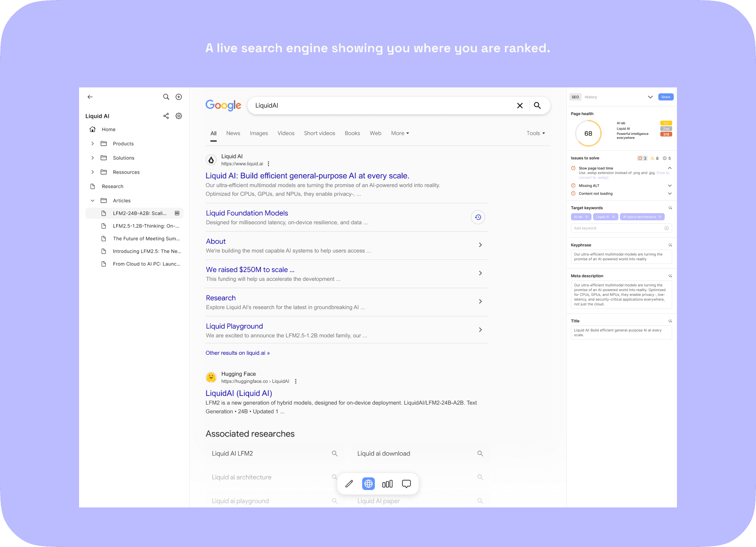Switch to the History tab
The image size is (756, 547).
pos(591,97)
